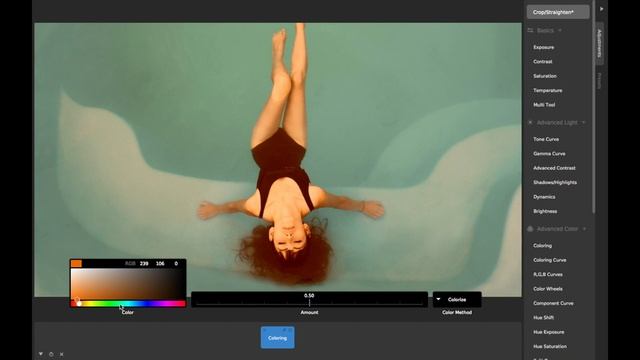Screen dimensions: 640x360
Task: Choose Hue Saturation adjustment
Action: [550, 346]
